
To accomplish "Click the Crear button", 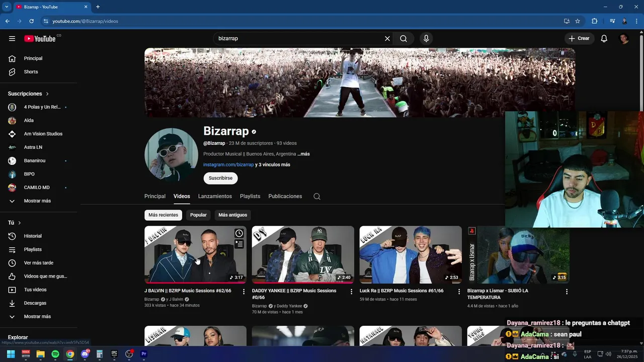I will tap(579, 39).
